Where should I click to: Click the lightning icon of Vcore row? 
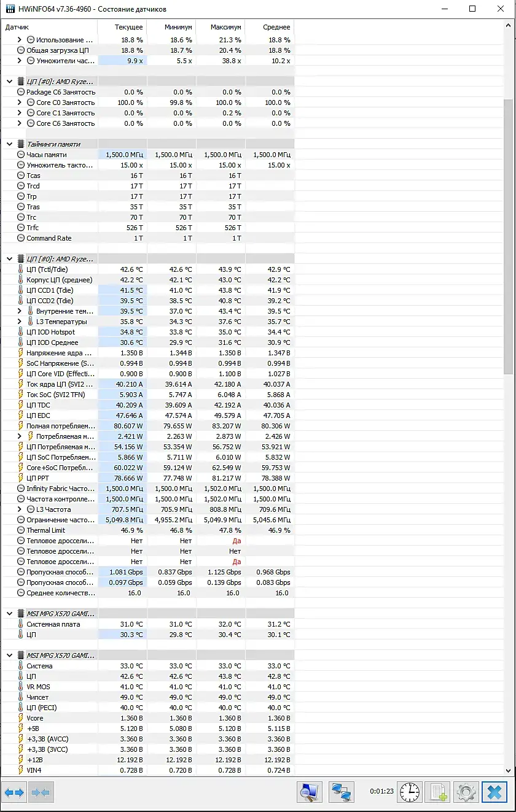21,718
